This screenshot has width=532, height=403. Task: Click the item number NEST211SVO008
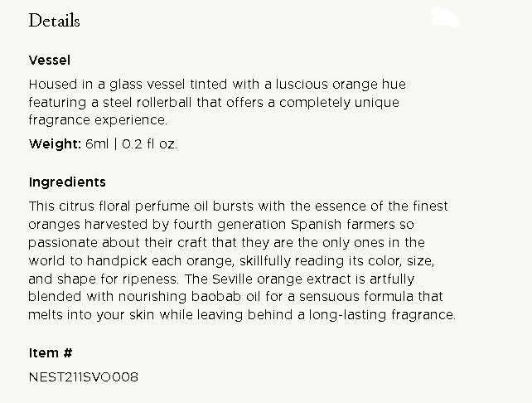pyautogui.click(x=84, y=377)
